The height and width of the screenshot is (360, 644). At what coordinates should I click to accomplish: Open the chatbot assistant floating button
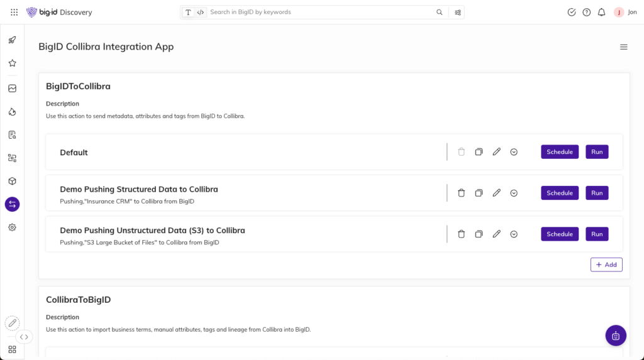click(x=616, y=335)
